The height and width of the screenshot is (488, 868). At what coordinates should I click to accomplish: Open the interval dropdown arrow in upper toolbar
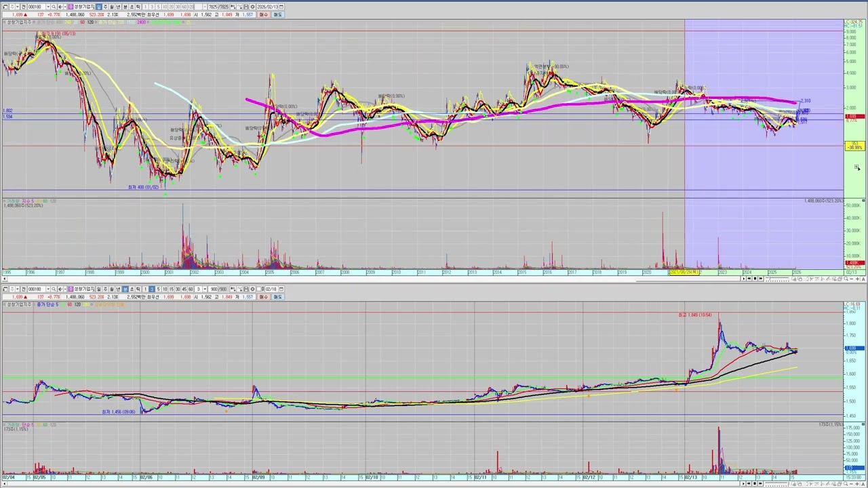click(204, 7)
